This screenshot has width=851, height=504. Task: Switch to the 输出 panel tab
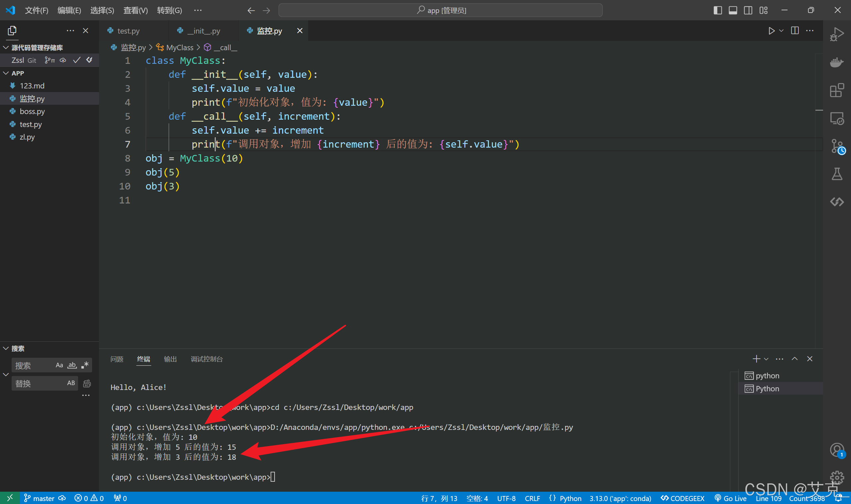pyautogui.click(x=170, y=359)
